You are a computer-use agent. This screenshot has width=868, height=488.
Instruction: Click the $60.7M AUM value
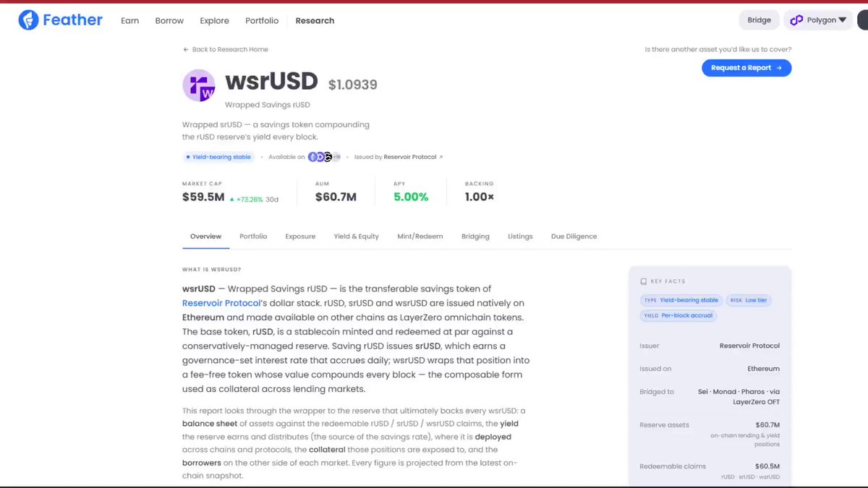[x=336, y=197]
